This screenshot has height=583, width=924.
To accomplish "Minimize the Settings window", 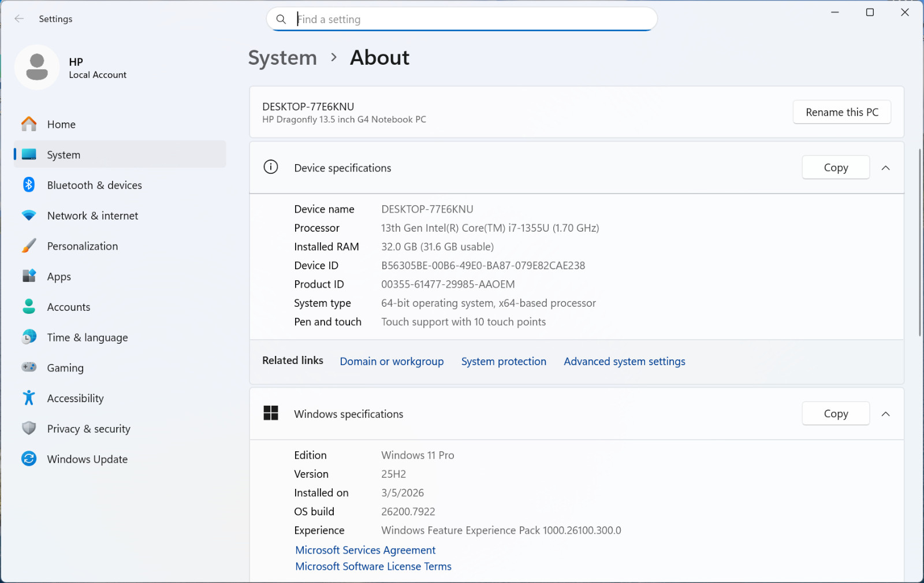I will [x=834, y=12].
